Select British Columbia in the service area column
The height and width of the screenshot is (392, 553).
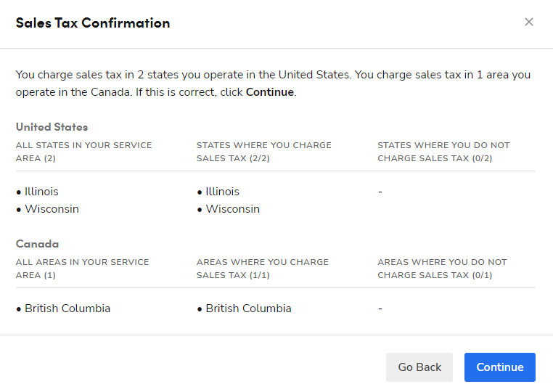coord(67,309)
